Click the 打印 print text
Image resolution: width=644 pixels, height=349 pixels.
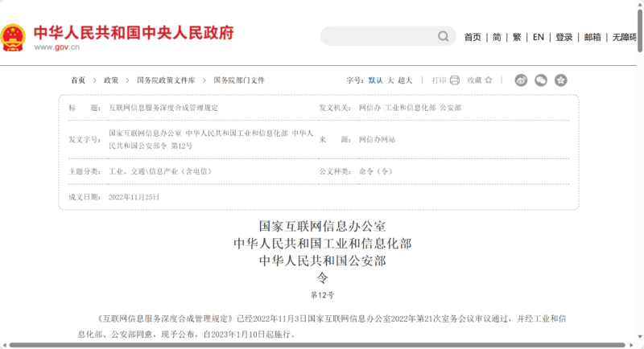[439, 80]
